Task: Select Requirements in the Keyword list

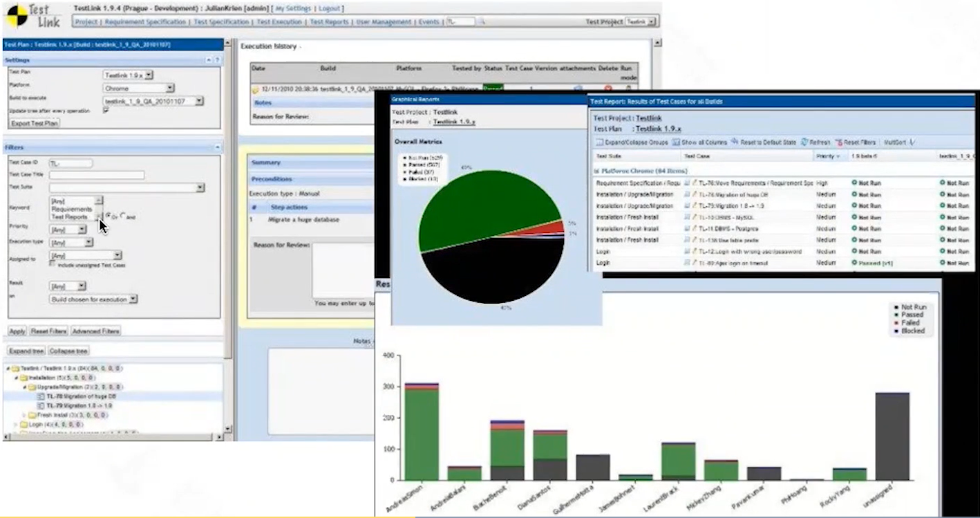Action: click(71, 209)
